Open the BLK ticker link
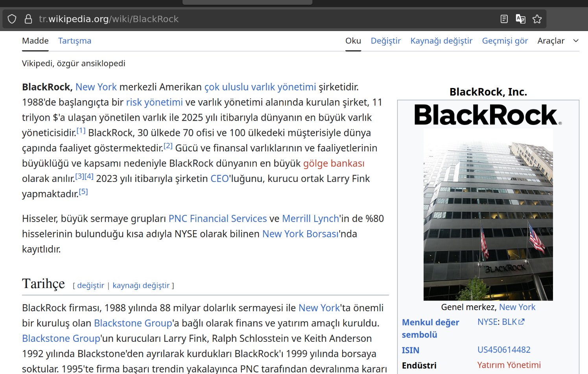The image size is (588, 374). tap(509, 322)
